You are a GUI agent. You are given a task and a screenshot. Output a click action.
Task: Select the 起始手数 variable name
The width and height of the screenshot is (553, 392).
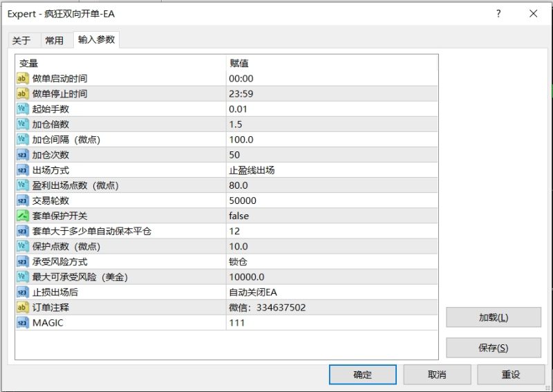pos(50,109)
